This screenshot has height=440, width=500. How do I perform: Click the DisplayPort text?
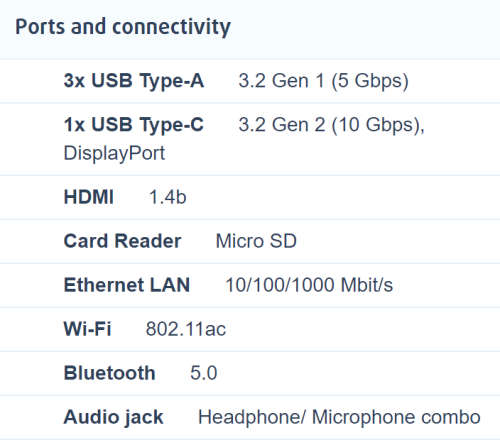coord(114,153)
